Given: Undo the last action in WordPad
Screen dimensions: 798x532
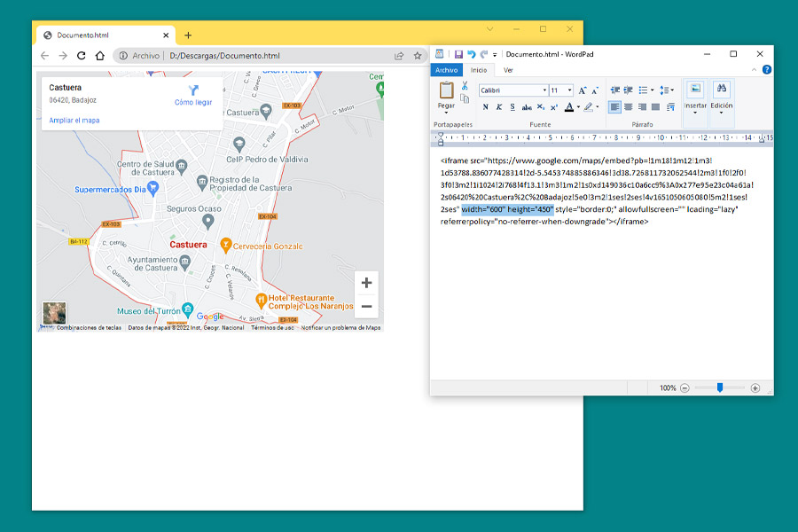Looking at the screenshot, I should point(472,54).
